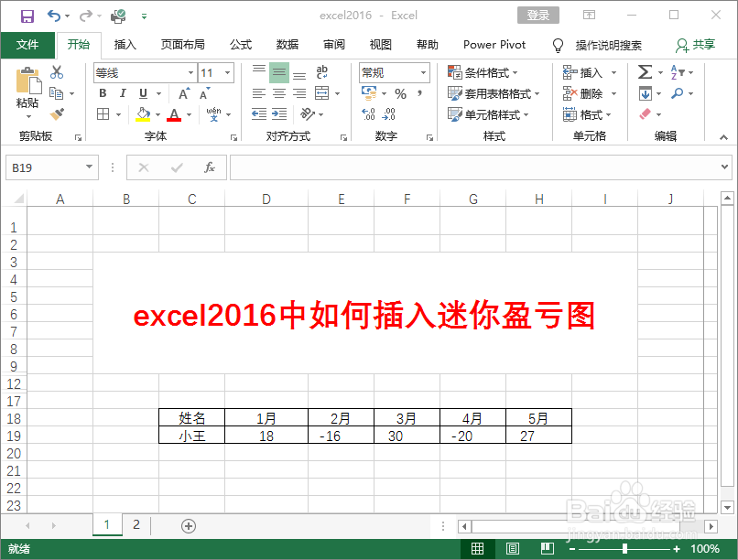Click the Clear eraser icon

645,113
